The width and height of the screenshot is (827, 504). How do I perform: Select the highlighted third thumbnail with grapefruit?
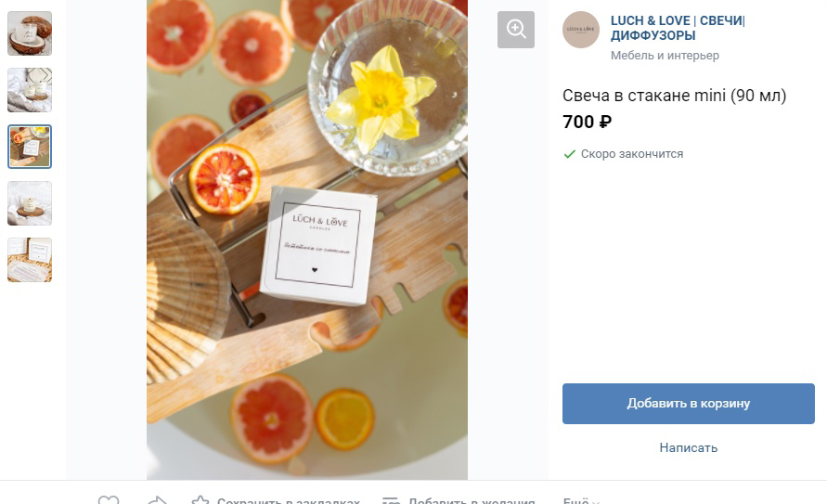coord(30,147)
